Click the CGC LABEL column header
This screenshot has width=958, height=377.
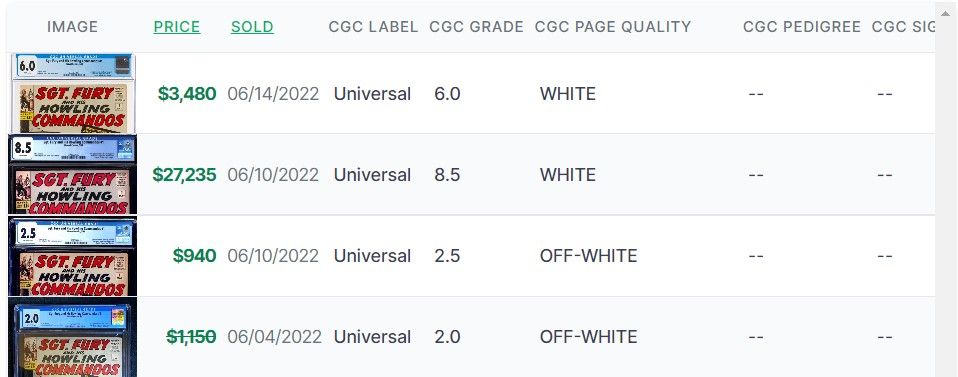coord(373,27)
